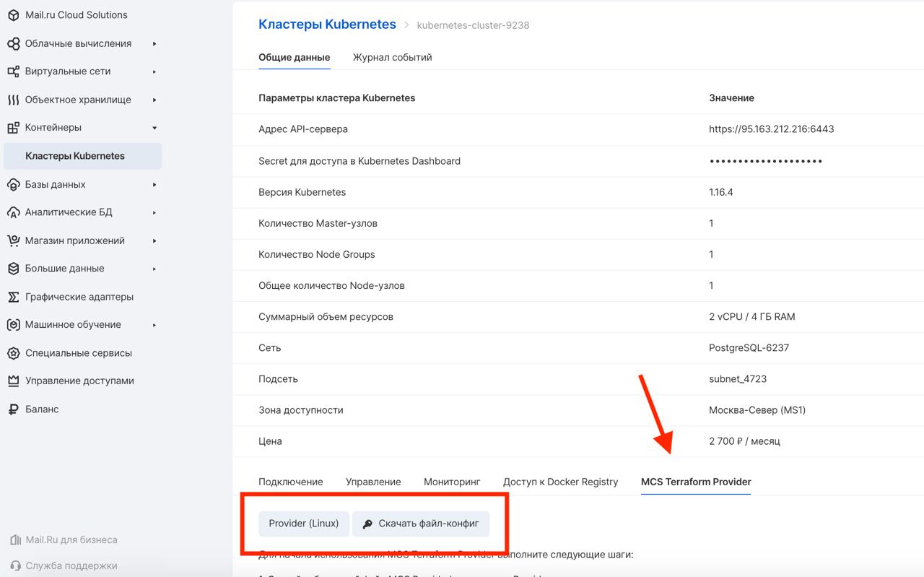Open the Управление tab
This screenshot has height=577, width=924.
[373, 482]
